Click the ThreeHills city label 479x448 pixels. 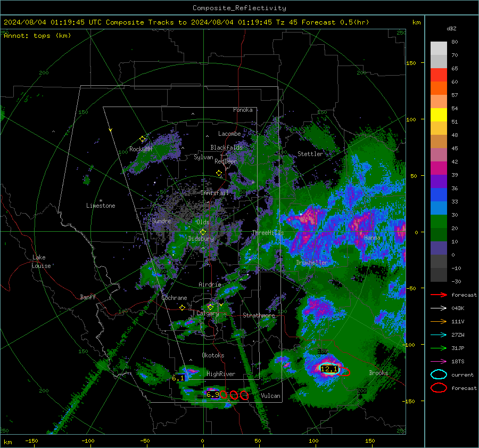click(x=268, y=233)
